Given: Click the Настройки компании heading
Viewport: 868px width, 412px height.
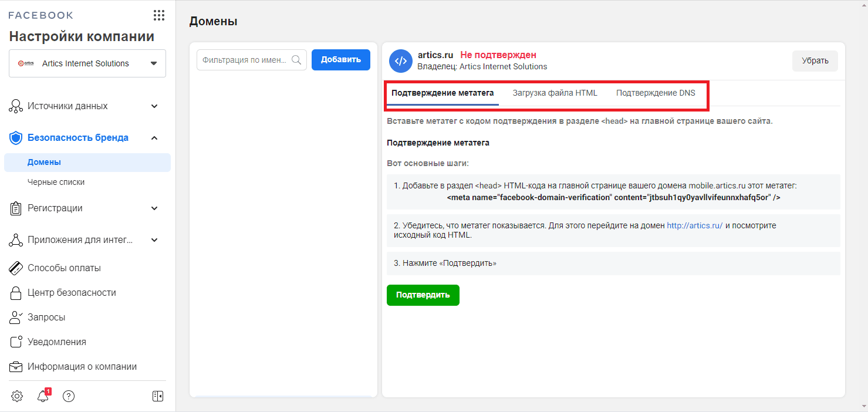Looking at the screenshot, I should click(x=82, y=37).
